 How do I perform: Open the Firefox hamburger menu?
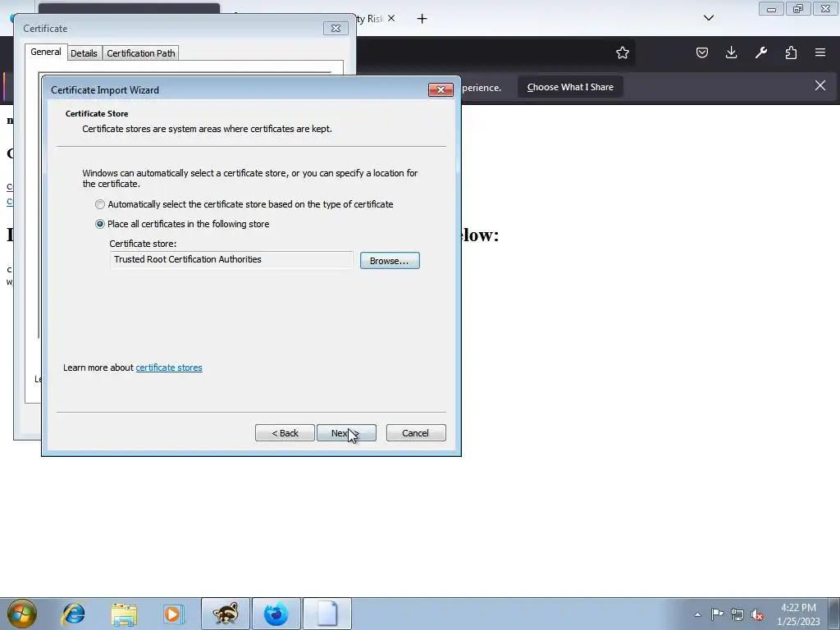pyautogui.click(x=820, y=52)
